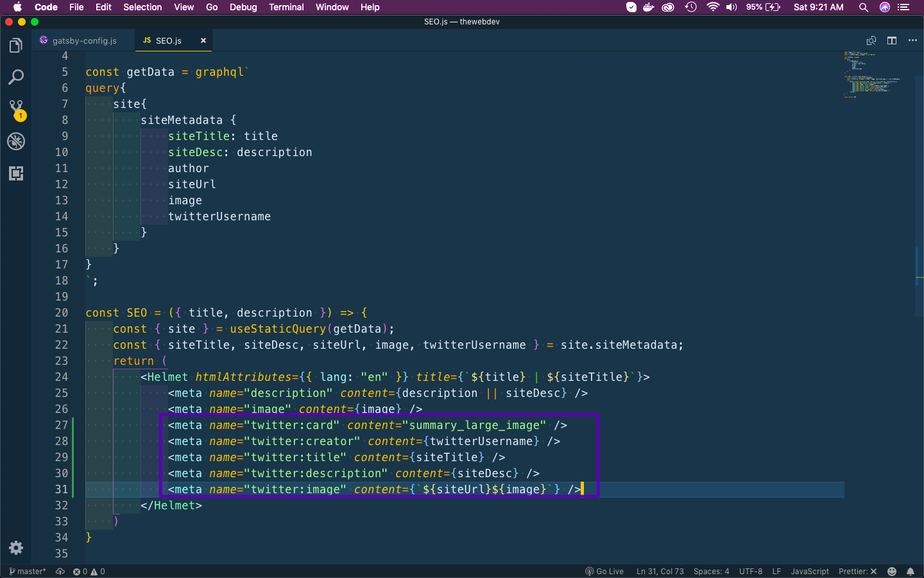
Task: Open the Terminal menu
Action: point(286,7)
